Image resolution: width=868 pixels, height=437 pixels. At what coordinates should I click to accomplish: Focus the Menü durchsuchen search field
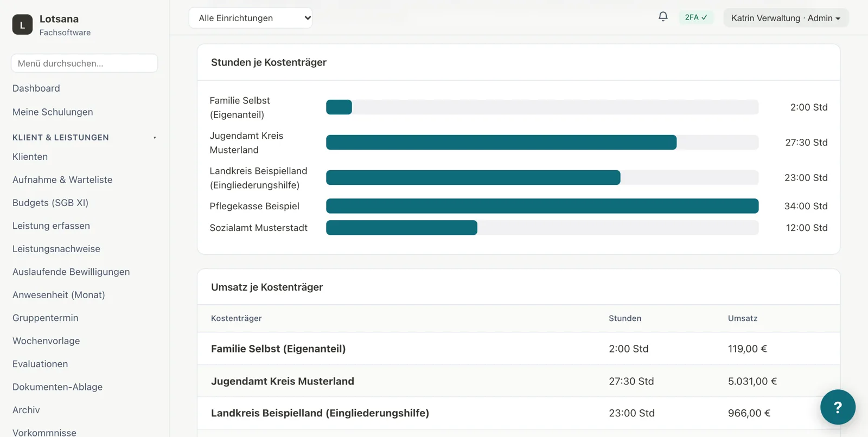tap(85, 63)
